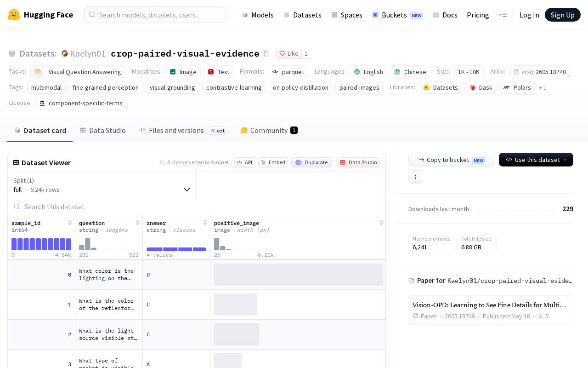Screen dimensions: 588x368
Task: Switch to the Dataset card tab
Action: [40, 131]
